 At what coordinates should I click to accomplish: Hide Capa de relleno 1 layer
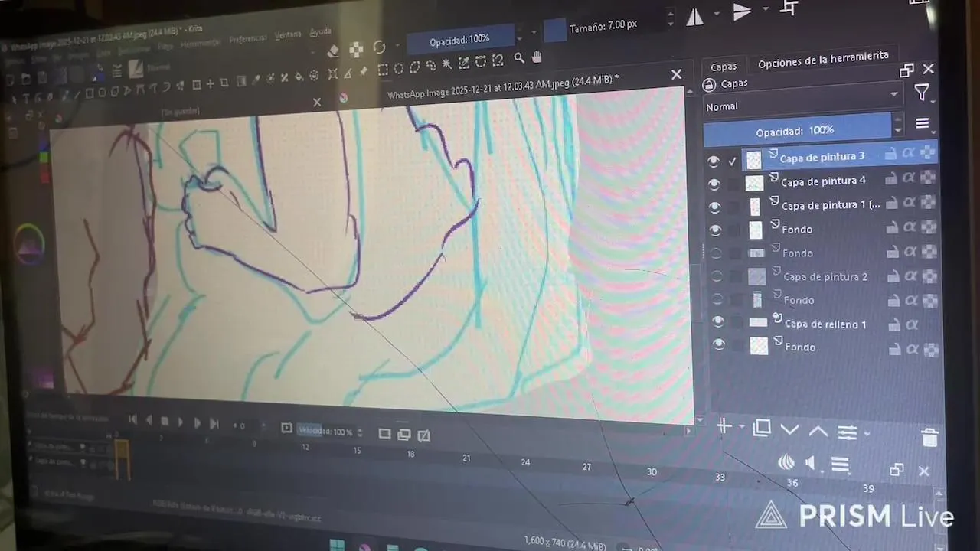click(718, 322)
